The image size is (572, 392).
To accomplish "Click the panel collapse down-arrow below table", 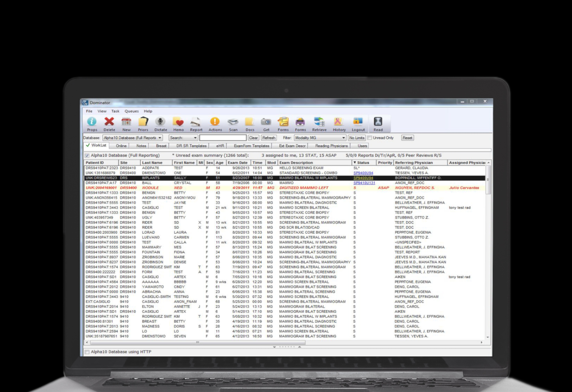I will (x=274, y=347).
